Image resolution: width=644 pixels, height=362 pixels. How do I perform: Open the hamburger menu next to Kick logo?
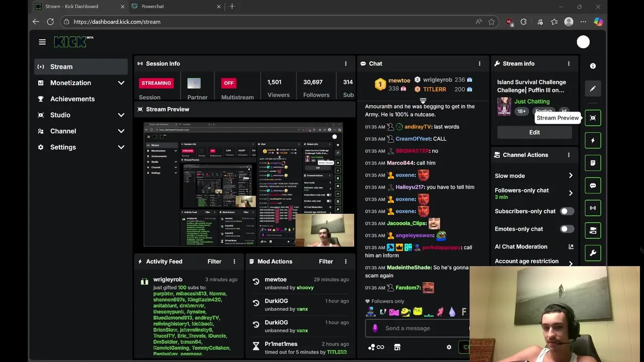pos(42,42)
